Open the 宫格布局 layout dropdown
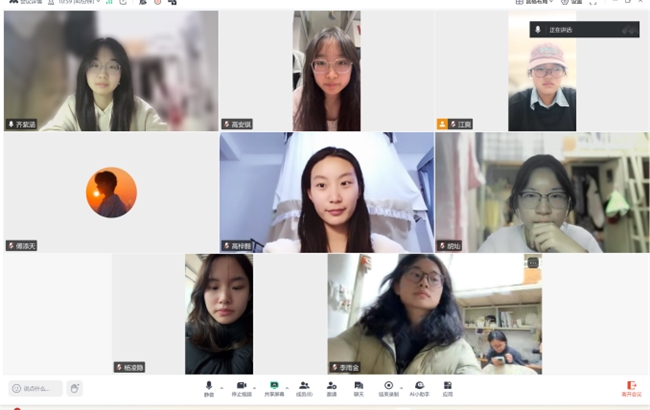This screenshot has height=410, width=650. pyautogui.click(x=536, y=2)
